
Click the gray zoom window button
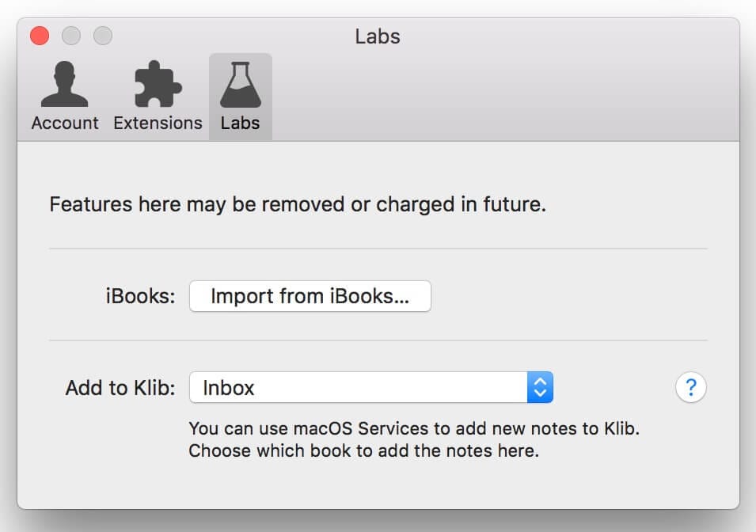tap(103, 36)
